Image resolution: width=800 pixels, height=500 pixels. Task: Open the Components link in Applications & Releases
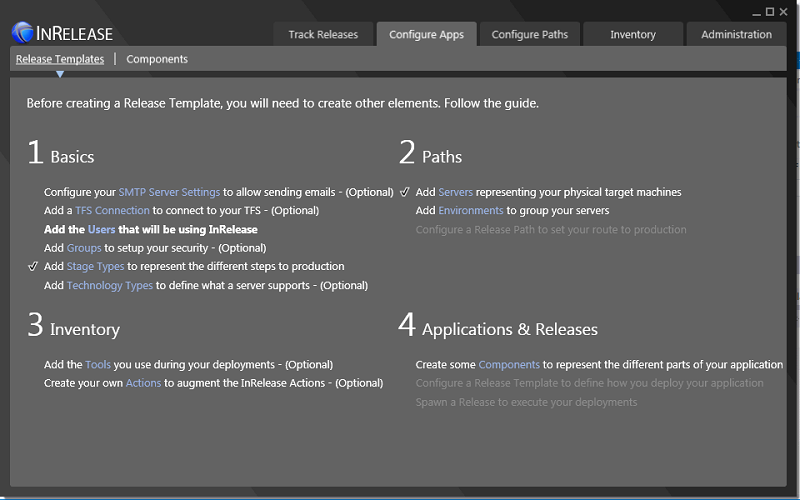(509, 365)
